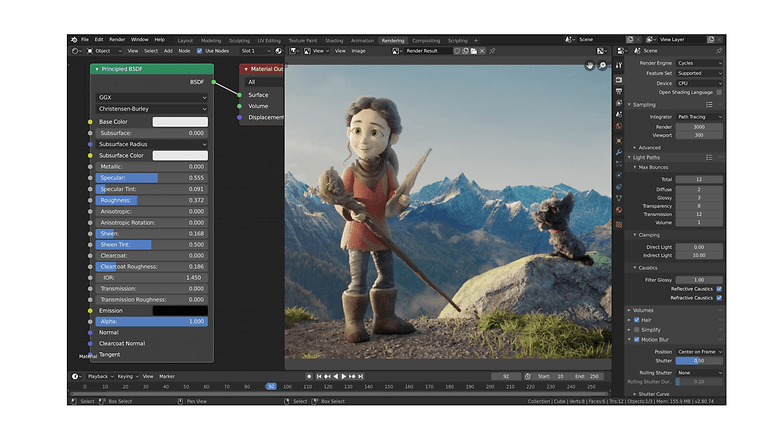The image size is (782, 440).
Task: Open the timeline Marker menu
Action: tap(167, 376)
